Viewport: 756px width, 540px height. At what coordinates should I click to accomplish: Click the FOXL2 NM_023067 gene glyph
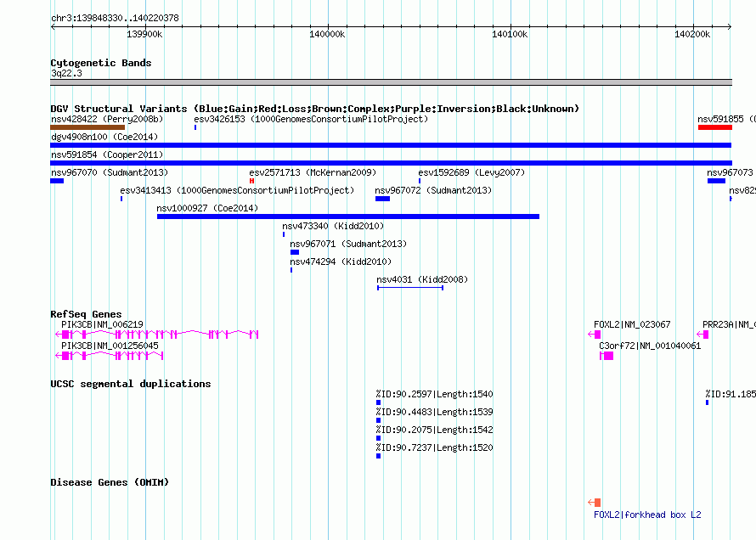point(595,335)
